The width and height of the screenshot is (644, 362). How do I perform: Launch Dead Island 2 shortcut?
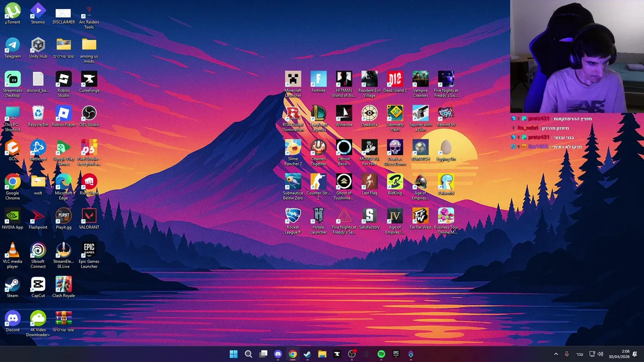point(395,82)
